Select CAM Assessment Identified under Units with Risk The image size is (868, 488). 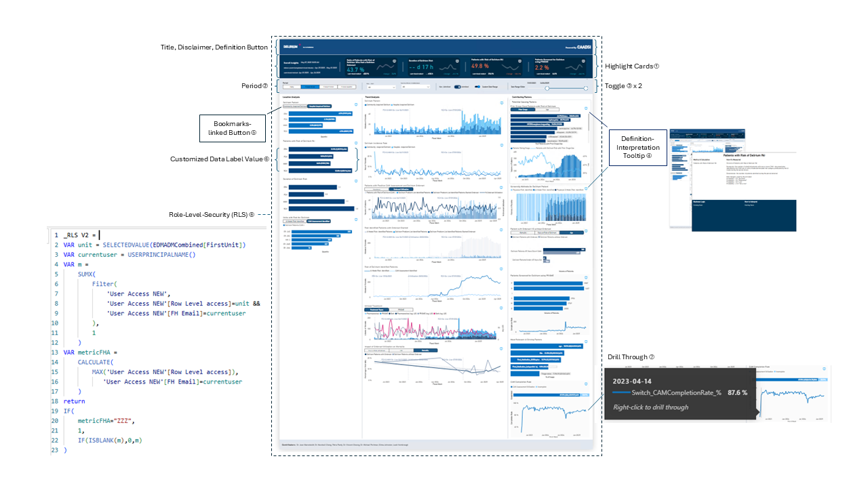pos(319,221)
